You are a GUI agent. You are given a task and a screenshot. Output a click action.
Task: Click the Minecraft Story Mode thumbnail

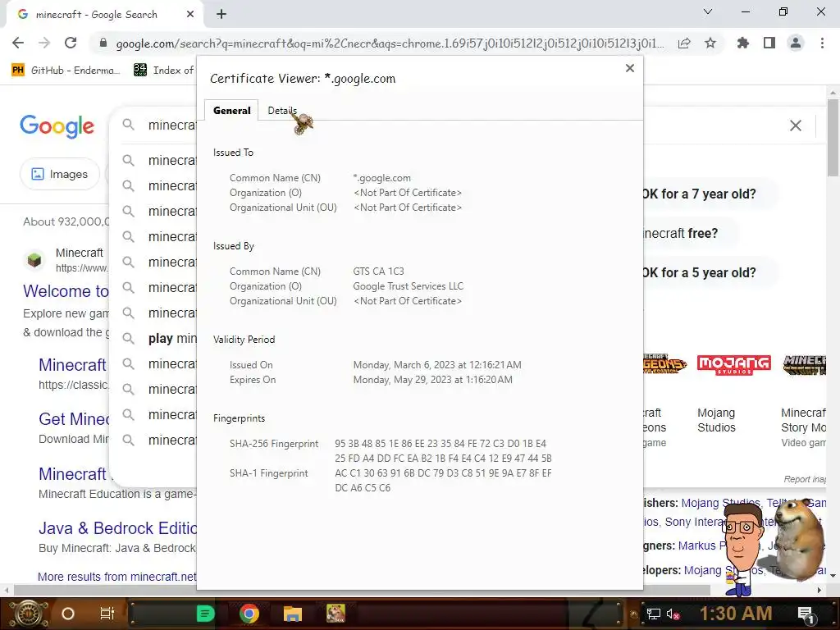pos(804,364)
